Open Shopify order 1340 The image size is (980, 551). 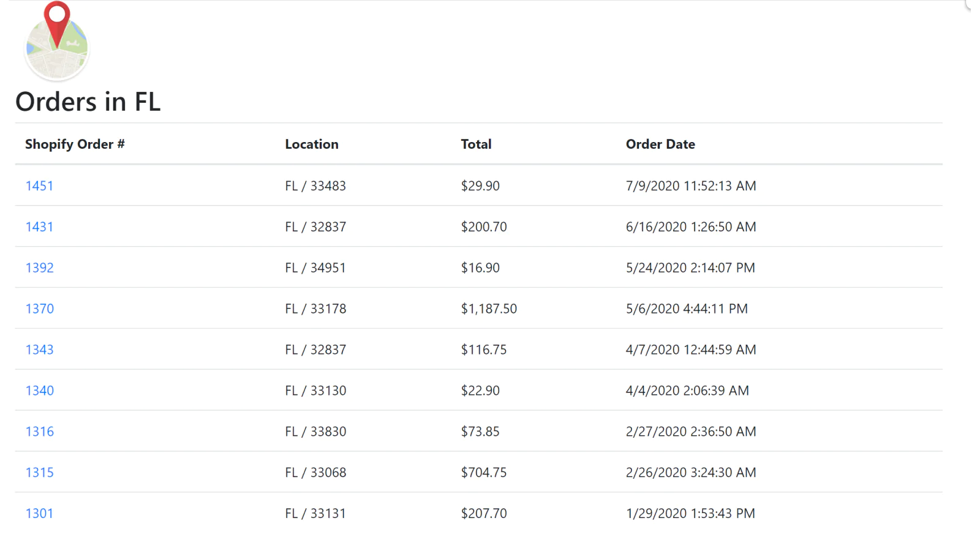[39, 391]
